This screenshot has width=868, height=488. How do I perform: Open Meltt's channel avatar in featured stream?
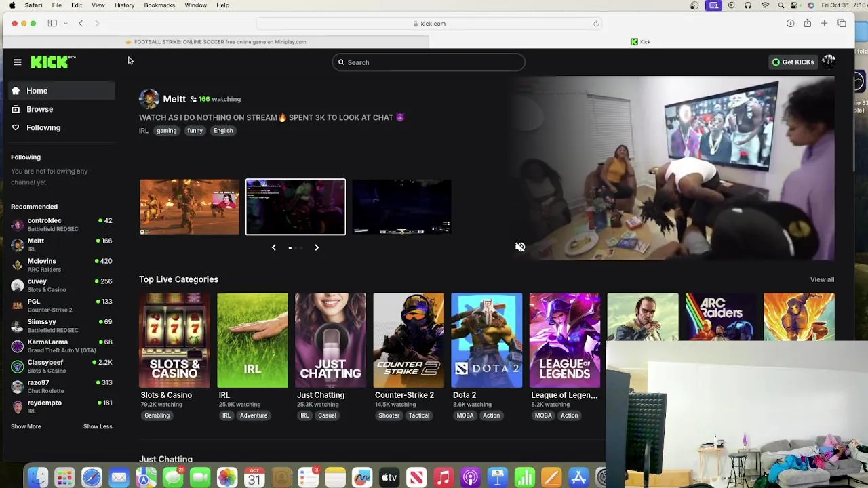coord(149,99)
